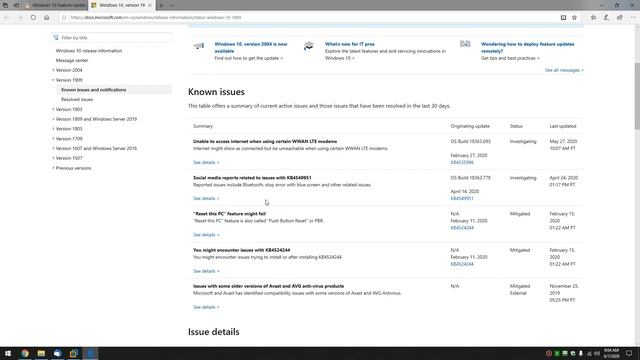Open the Favorites hub
The height and width of the screenshot is (360, 640).
coord(593,18)
